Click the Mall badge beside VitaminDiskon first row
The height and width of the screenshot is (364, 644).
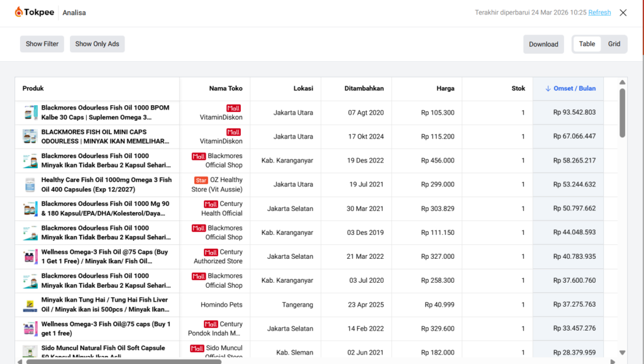tap(233, 108)
